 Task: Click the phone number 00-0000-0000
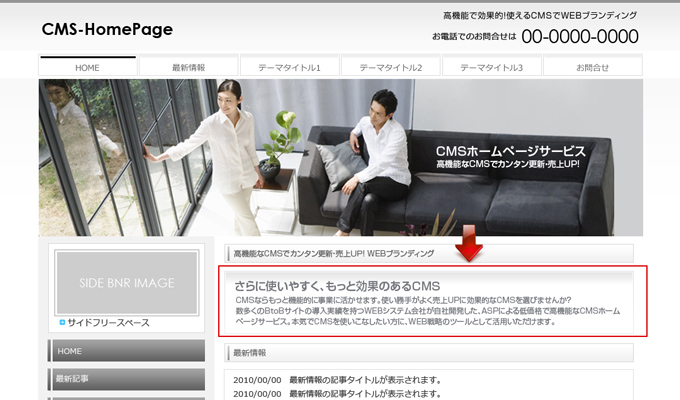click(579, 37)
